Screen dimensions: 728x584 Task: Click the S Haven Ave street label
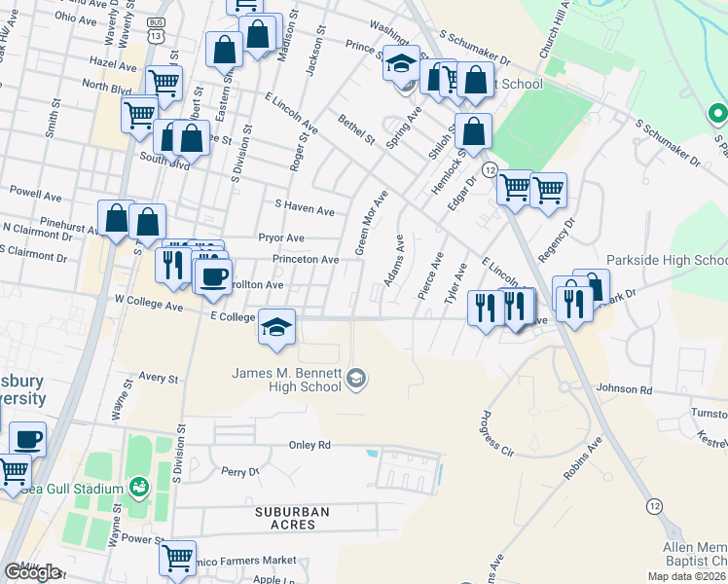tap(305, 207)
